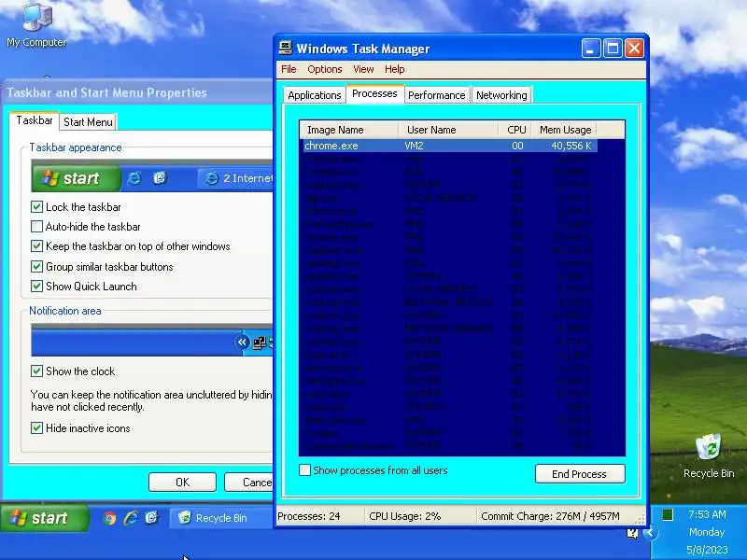The height and width of the screenshot is (560, 747).
Task: Toggle Show Quick Launch checkbox
Action: pyautogui.click(x=36, y=287)
